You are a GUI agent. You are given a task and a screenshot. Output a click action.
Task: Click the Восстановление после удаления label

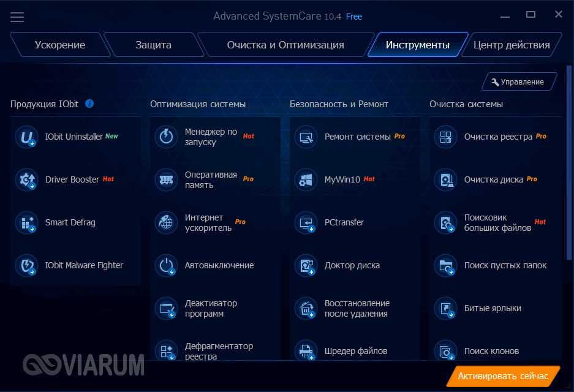click(357, 308)
